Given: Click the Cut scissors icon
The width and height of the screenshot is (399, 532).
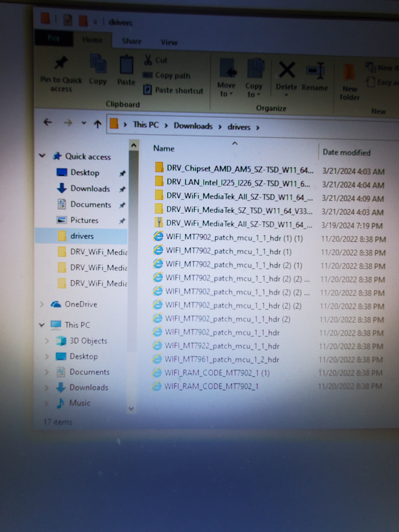Looking at the screenshot, I should (x=148, y=60).
